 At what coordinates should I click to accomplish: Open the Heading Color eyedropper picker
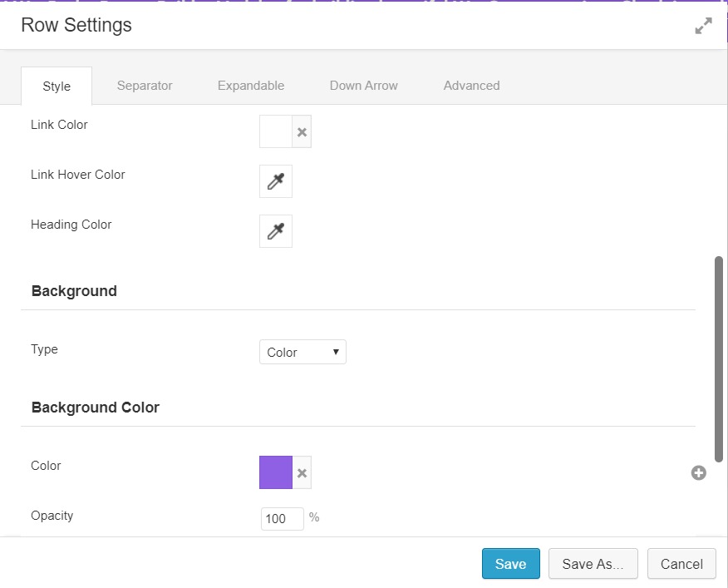276,231
